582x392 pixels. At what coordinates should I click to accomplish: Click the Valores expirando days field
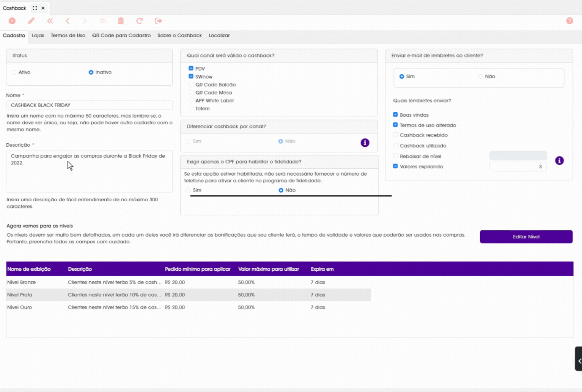click(518, 166)
